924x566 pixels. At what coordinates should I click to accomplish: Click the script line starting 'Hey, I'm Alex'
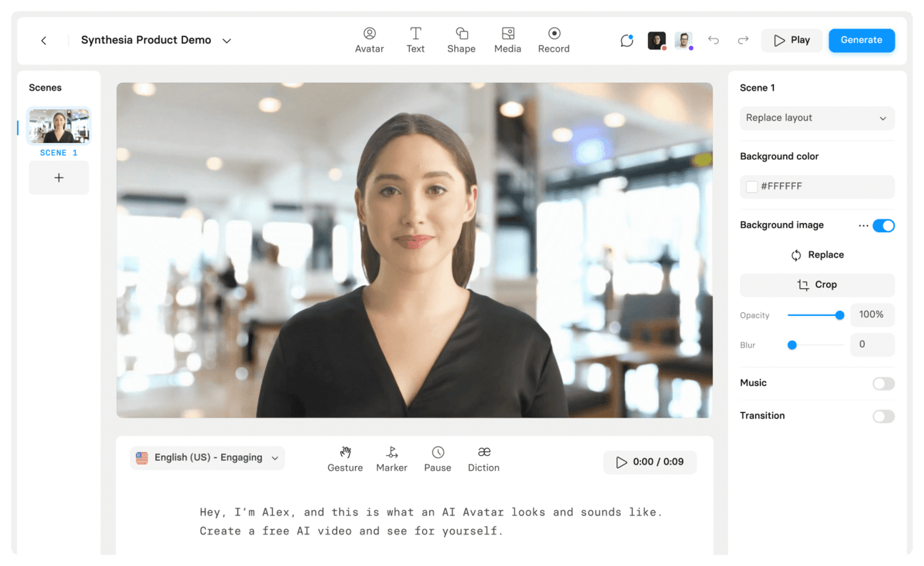pyautogui.click(x=431, y=512)
